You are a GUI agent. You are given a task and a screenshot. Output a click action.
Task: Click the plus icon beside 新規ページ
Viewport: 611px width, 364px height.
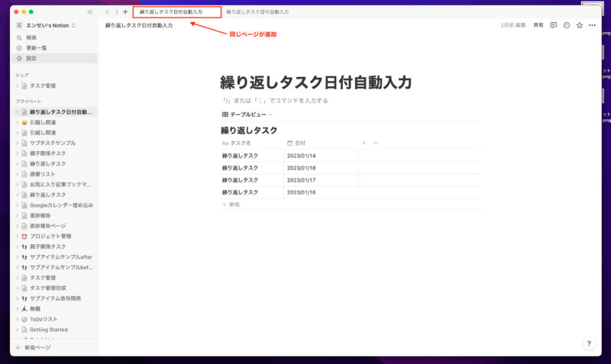click(x=18, y=348)
